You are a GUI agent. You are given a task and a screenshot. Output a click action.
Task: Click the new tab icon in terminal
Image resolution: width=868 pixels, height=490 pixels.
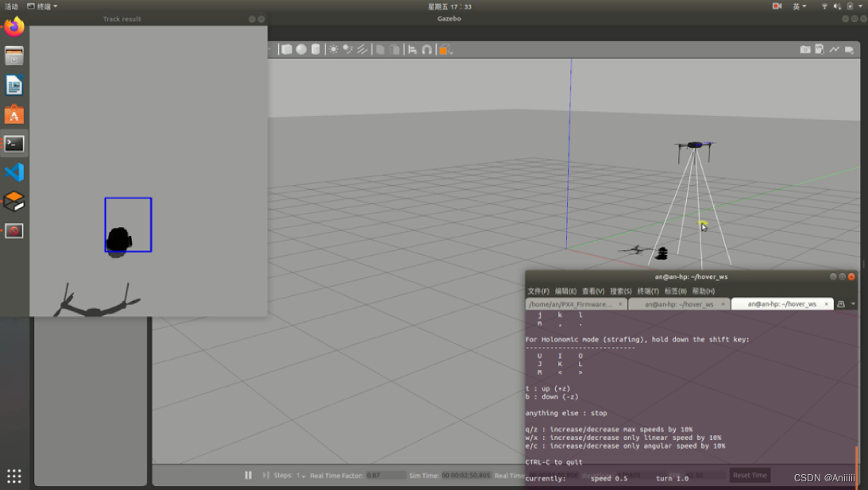[x=841, y=304]
